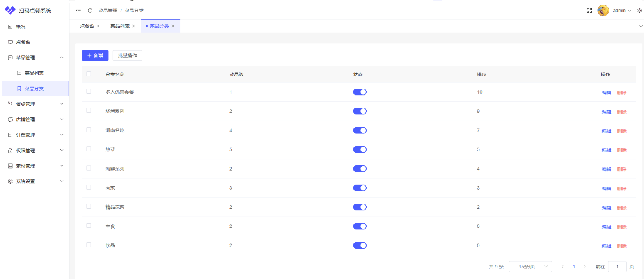Image resolution: width=644 pixels, height=279 pixels.
Task: Click the 新增 add button
Action: [95, 56]
